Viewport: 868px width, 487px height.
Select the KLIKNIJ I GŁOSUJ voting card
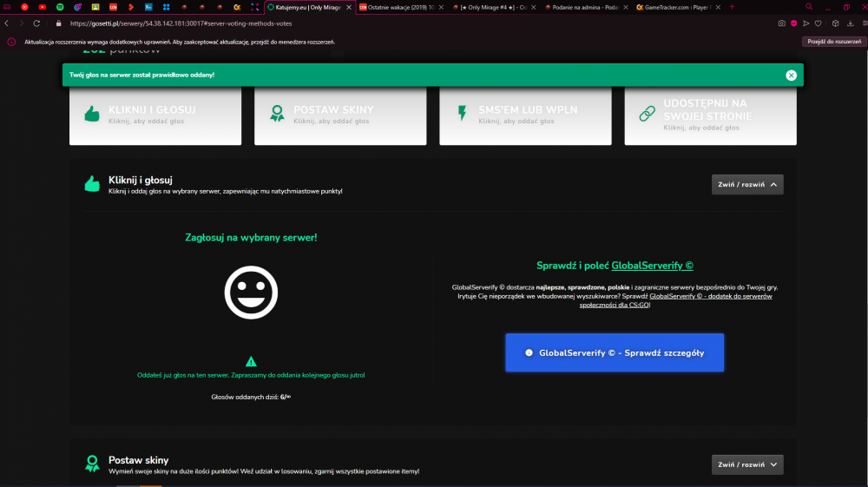tap(155, 115)
